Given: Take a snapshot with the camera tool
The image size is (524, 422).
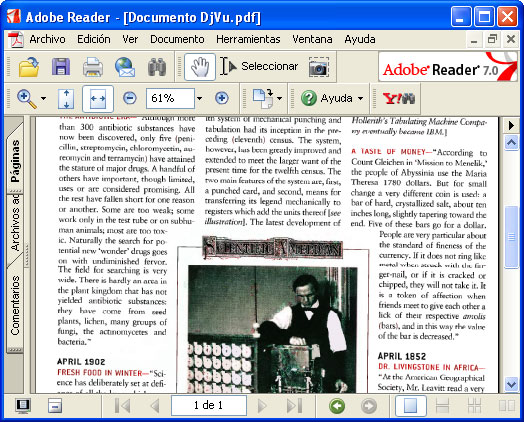Looking at the screenshot, I should (318, 67).
